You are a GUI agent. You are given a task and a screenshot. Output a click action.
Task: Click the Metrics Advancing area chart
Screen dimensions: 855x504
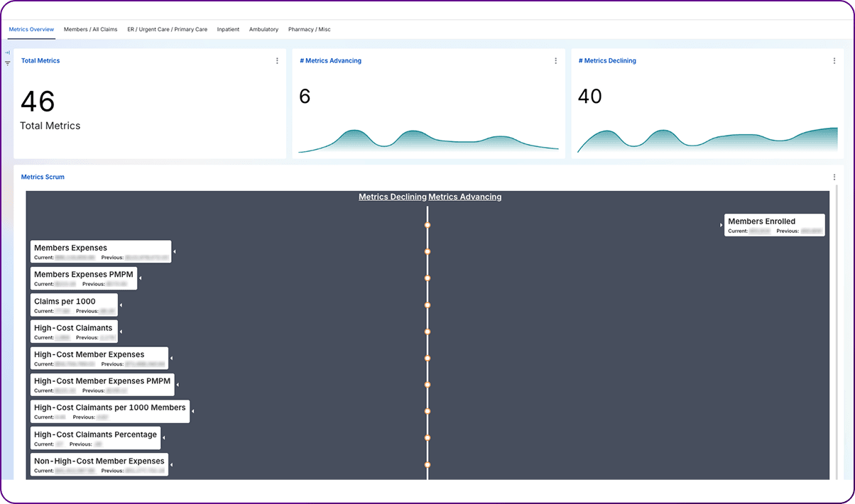point(428,141)
